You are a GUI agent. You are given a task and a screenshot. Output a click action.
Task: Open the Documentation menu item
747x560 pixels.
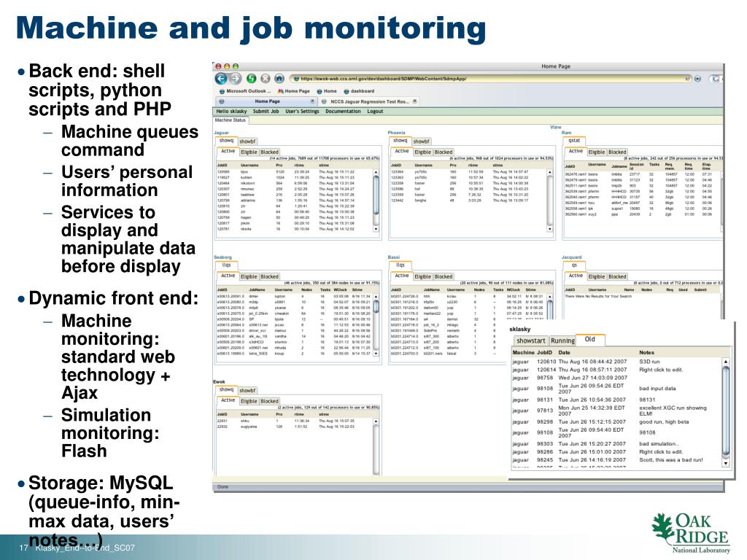click(343, 112)
